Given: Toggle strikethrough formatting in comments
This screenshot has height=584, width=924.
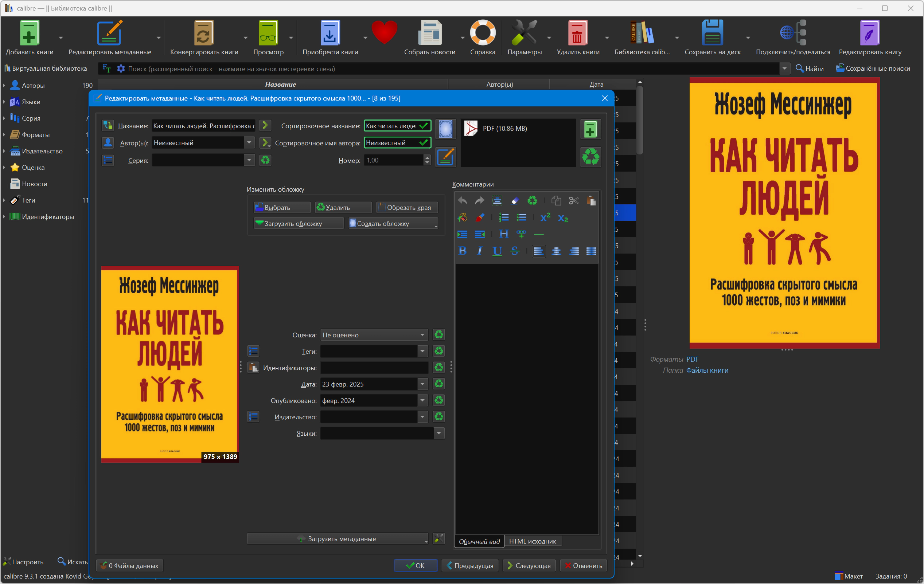Looking at the screenshot, I should click(515, 251).
